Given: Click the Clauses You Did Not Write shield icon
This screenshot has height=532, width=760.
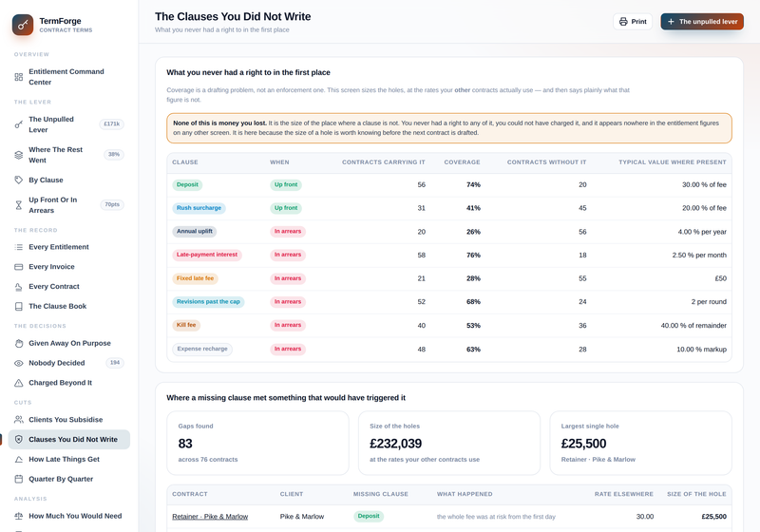Looking at the screenshot, I should coord(18,440).
